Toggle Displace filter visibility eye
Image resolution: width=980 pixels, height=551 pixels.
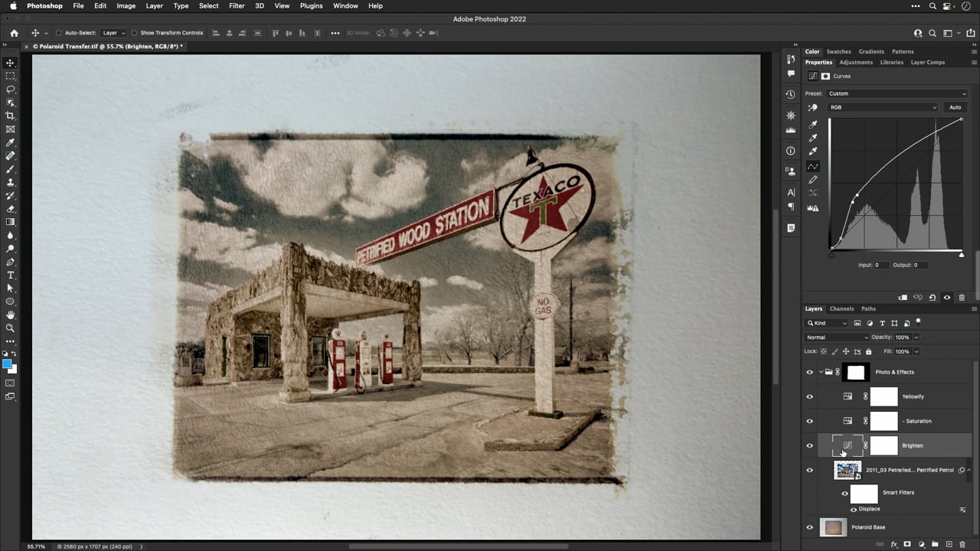coord(854,509)
